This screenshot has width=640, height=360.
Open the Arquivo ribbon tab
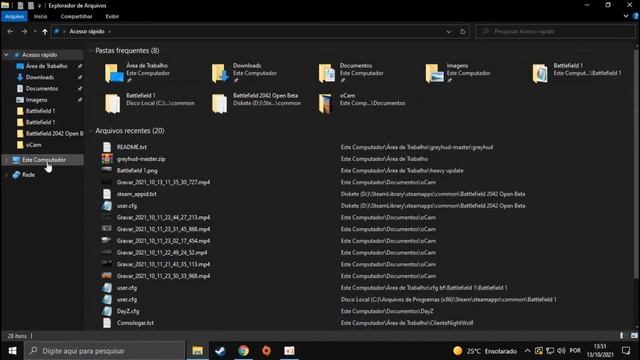14,16
